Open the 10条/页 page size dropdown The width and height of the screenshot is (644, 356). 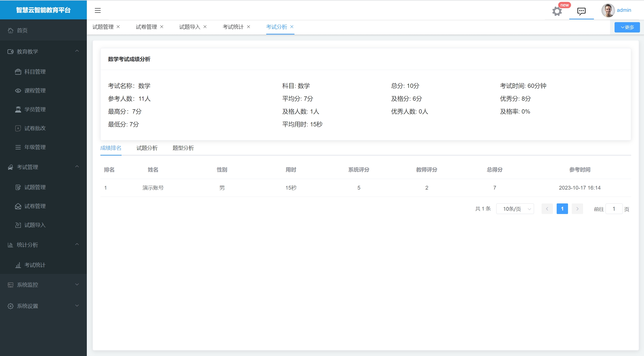pyautogui.click(x=515, y=209)
